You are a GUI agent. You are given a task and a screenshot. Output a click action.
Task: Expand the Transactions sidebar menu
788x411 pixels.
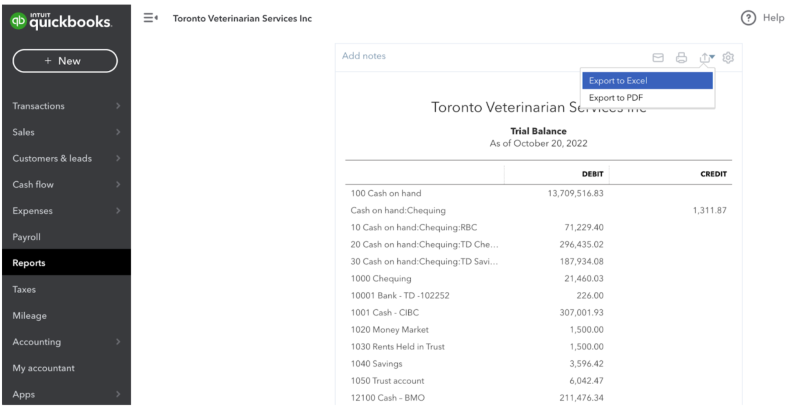64,107
